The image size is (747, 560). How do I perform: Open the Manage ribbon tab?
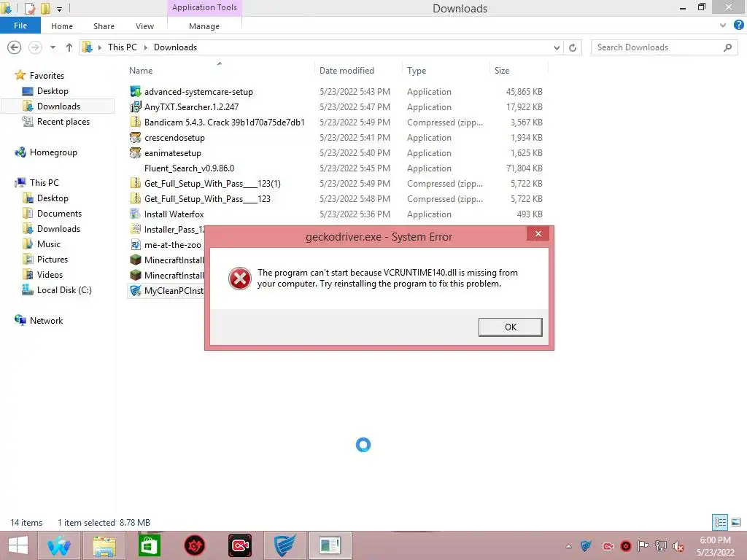(204, 26)
